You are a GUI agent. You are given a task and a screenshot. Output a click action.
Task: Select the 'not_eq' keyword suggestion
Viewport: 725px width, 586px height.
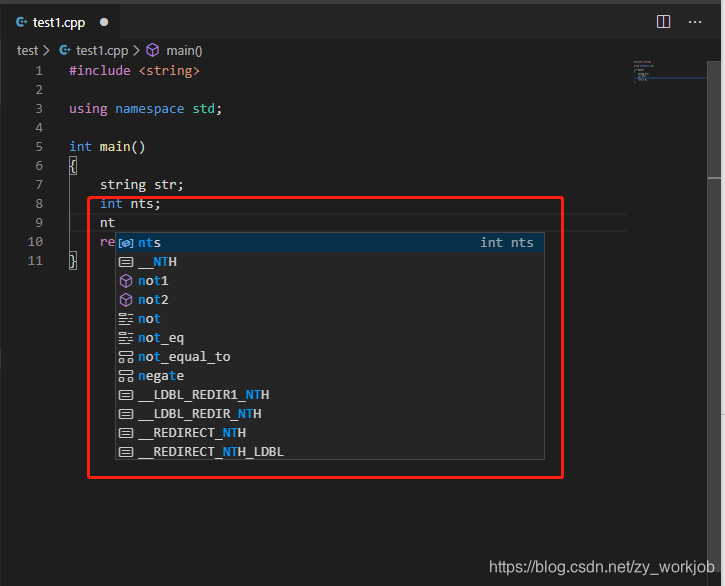click(x=329, y=338)
